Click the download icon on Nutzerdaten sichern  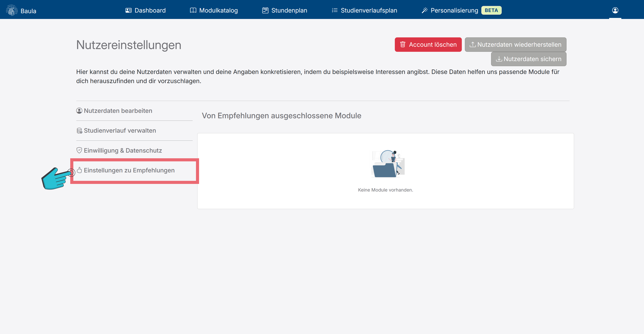click(499, 59)
